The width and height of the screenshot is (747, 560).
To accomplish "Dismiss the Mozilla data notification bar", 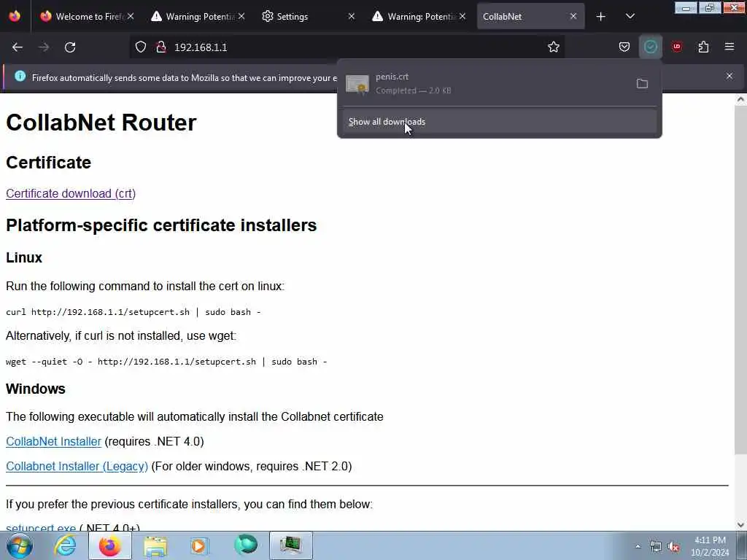I will 729,76.
